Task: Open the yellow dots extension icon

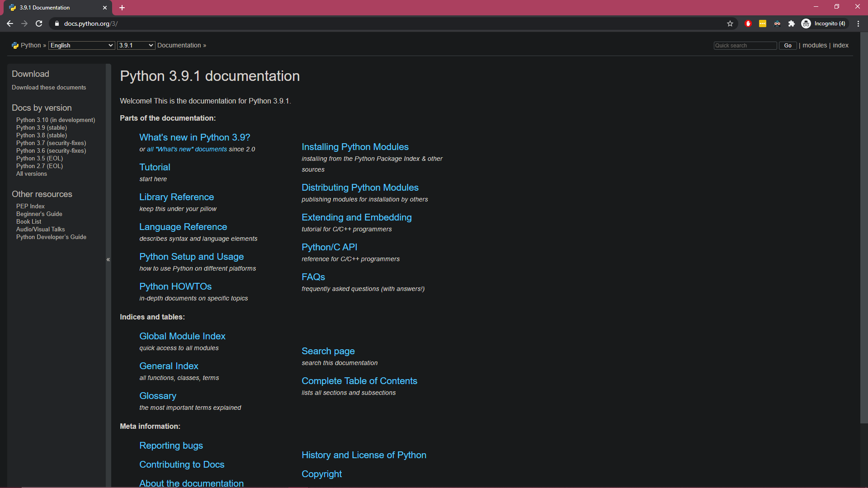Action: (x=763, y=23)
